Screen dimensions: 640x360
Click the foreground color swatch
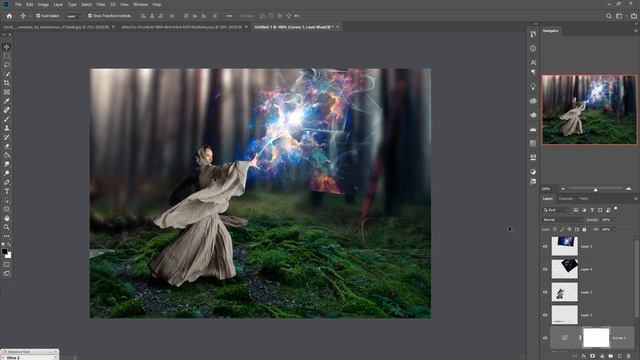click(4, 251)
